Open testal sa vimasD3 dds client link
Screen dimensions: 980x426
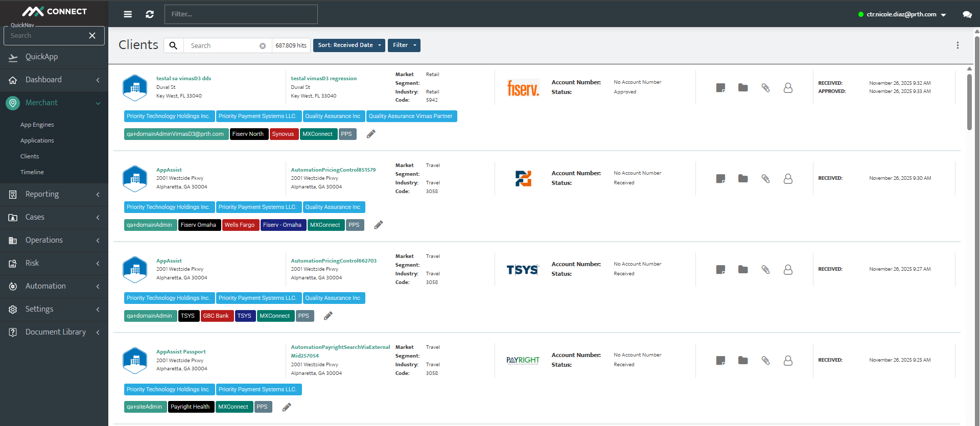point(183,79)
